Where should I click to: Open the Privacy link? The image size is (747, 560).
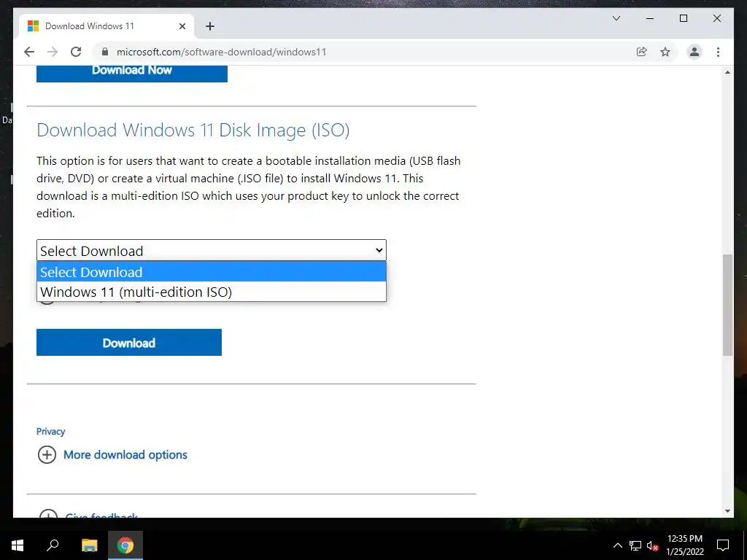tap(50, 432)
